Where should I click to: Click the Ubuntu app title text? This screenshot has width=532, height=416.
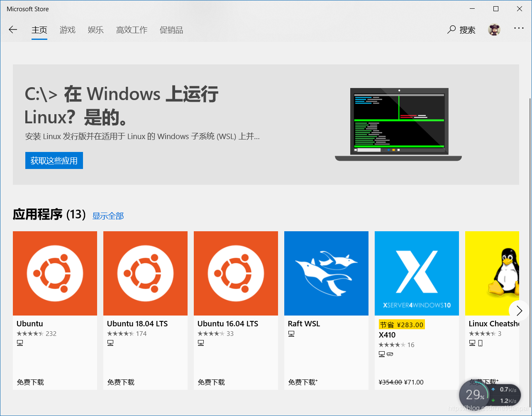click(x=30, y=324)
